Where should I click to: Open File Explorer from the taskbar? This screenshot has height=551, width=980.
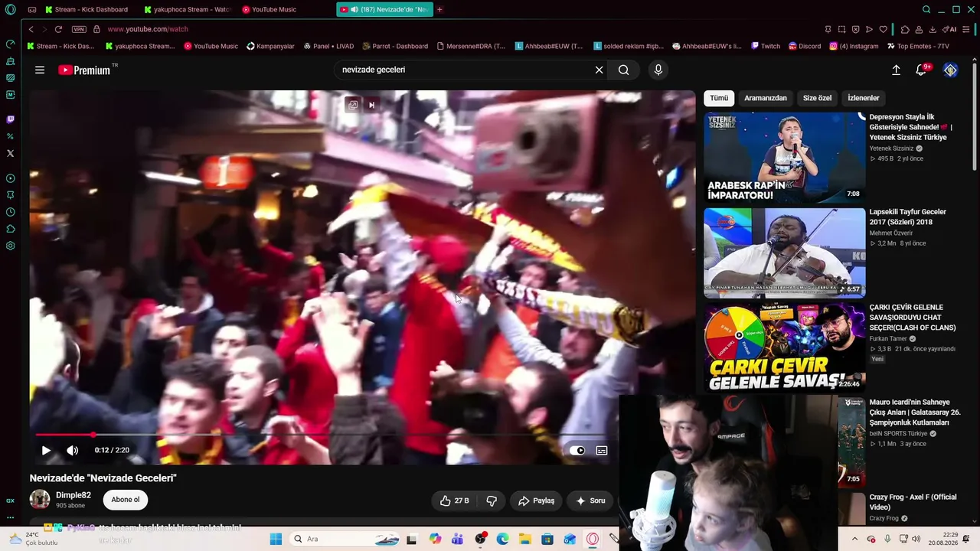coord(525,539)
